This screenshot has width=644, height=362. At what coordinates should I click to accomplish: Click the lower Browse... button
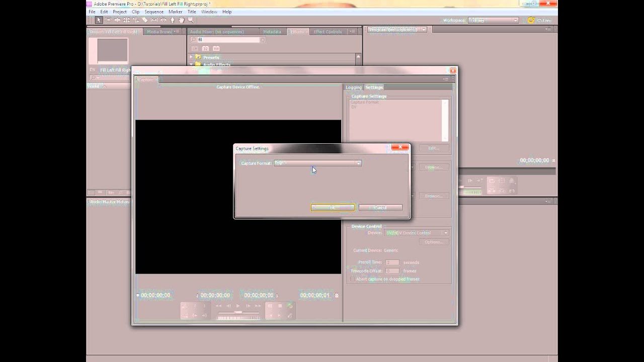(434, 196)
